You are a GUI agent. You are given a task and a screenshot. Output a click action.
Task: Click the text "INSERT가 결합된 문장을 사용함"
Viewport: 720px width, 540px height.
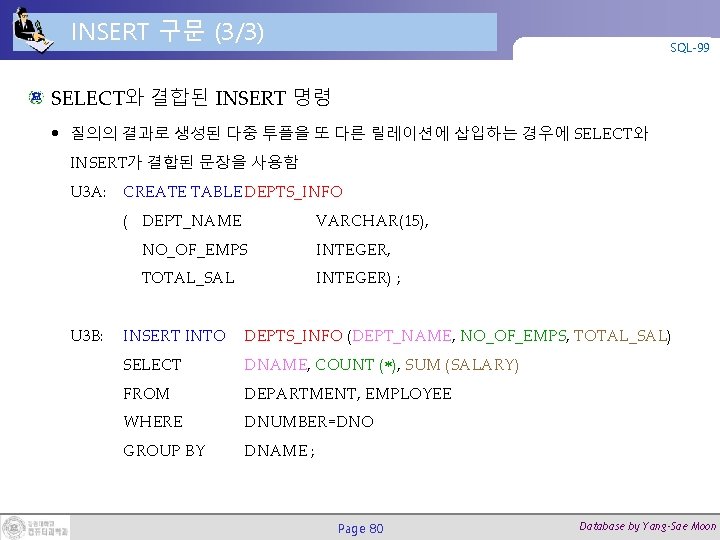click(184, 162)
